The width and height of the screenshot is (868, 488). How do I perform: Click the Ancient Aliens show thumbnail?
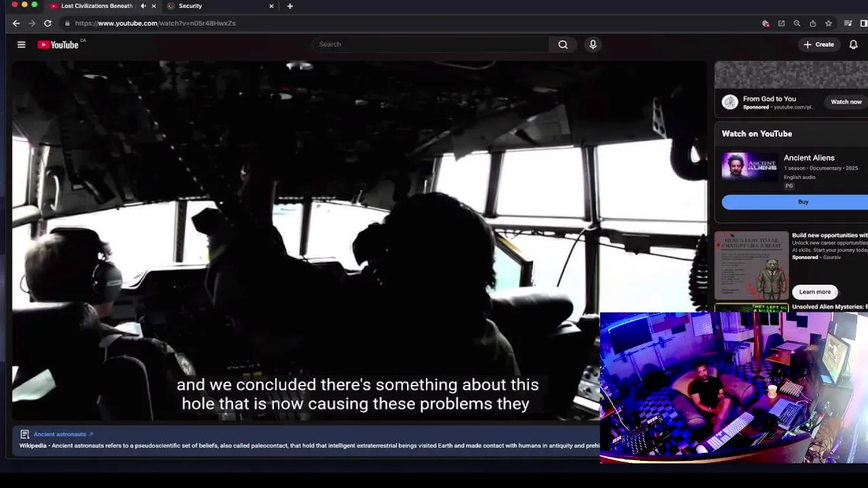point(749,166)
